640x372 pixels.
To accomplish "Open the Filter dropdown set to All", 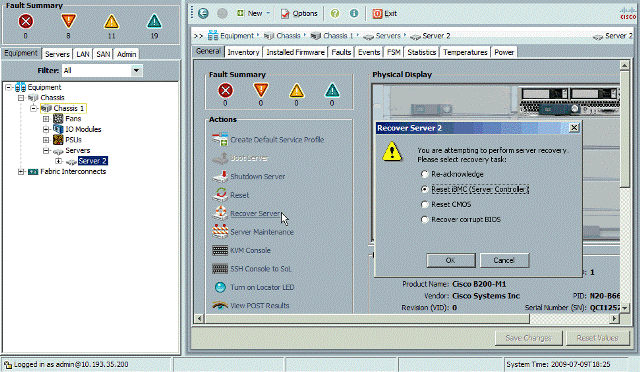I will click(x=136, y=71).
